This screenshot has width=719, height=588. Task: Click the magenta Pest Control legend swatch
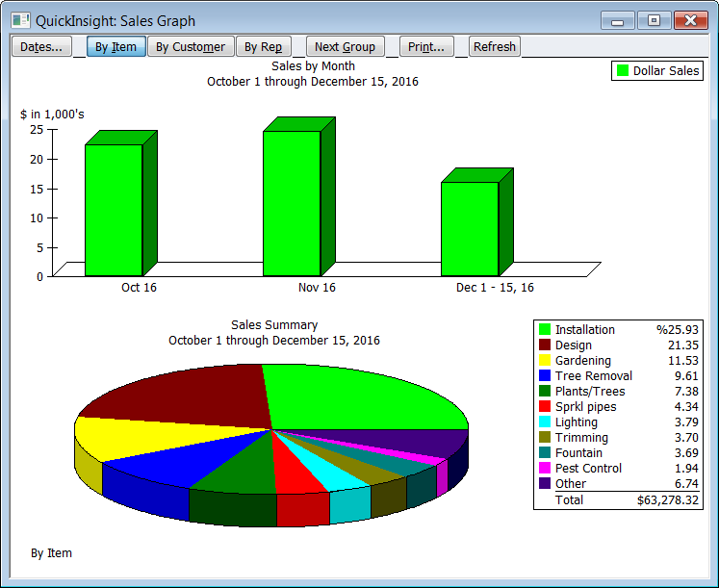(545, 469)
